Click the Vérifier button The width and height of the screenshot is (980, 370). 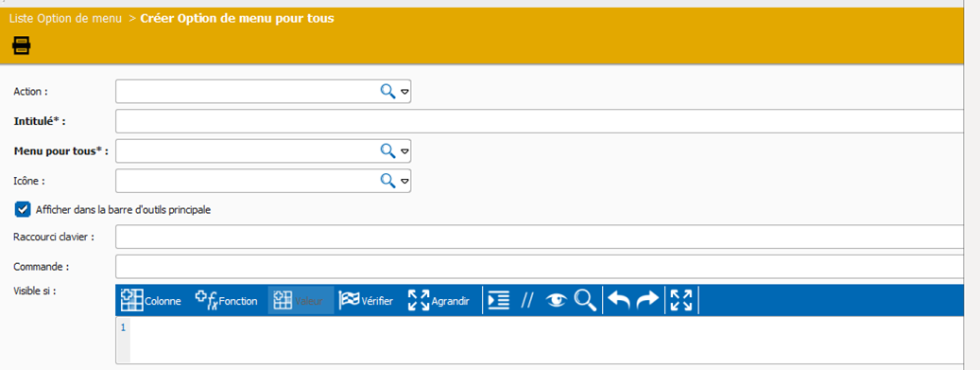pyautogui.click(x=367, y=301)
